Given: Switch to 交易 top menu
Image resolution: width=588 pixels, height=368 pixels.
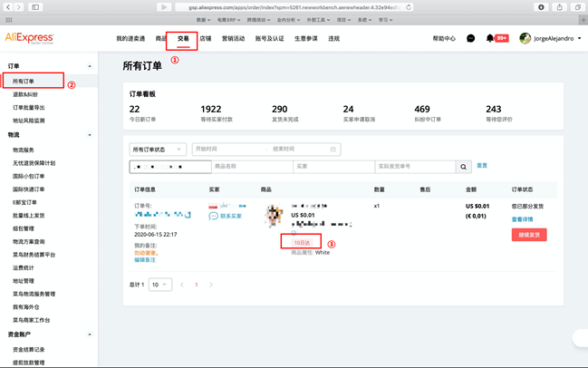Looking at the screenshot, I should coord(183,38).
